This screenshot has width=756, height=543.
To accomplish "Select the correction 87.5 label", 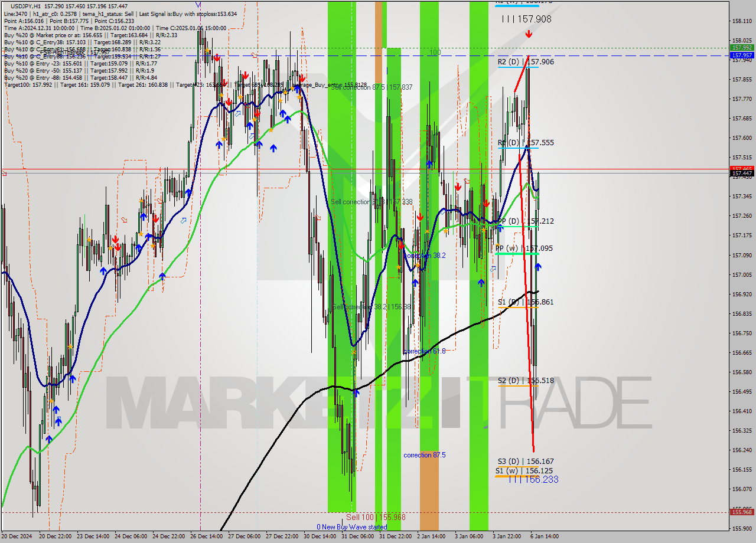I will (425, 455).
